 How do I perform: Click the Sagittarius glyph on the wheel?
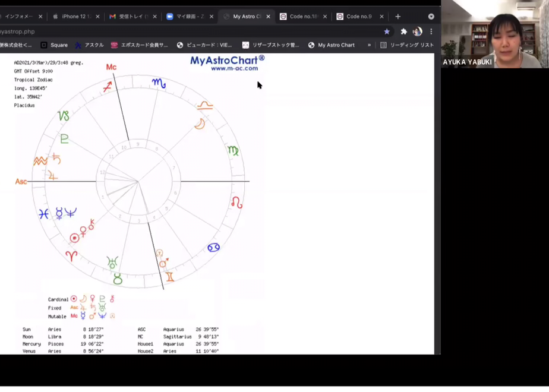pos(108,87)
